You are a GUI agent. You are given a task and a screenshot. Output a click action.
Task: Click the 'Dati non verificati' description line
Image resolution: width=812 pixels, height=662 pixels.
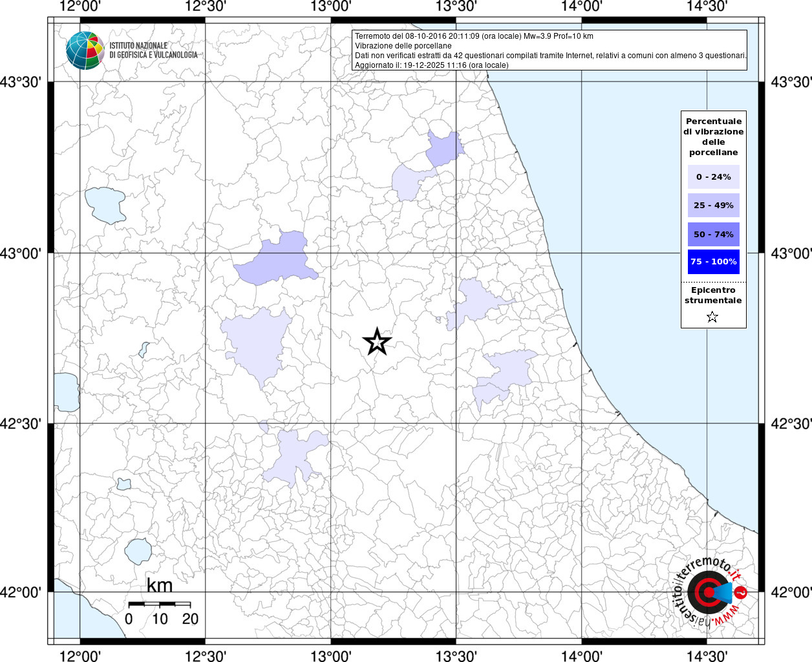[x=551, y=56]
